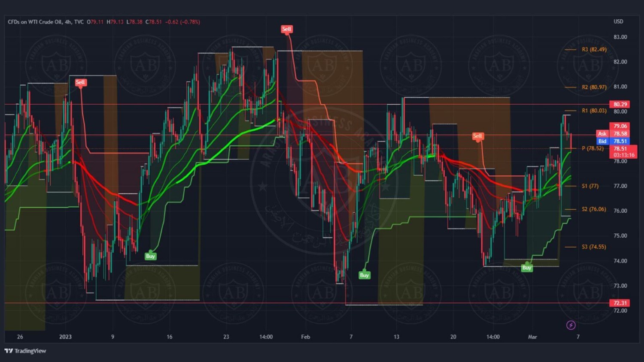
Task: Click the purple lightning bolt icon
Action: coord(571,325)
